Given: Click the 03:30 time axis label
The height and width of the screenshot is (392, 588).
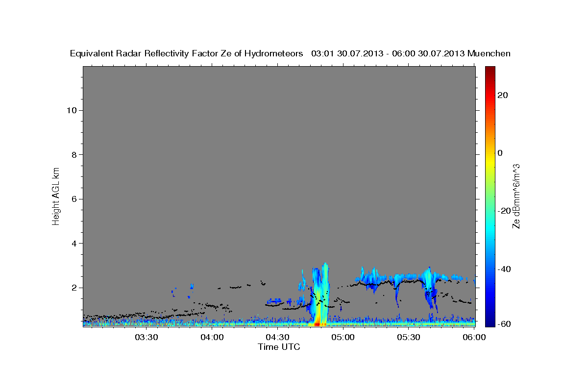Looking at the screenshot, I should point(147,337).
